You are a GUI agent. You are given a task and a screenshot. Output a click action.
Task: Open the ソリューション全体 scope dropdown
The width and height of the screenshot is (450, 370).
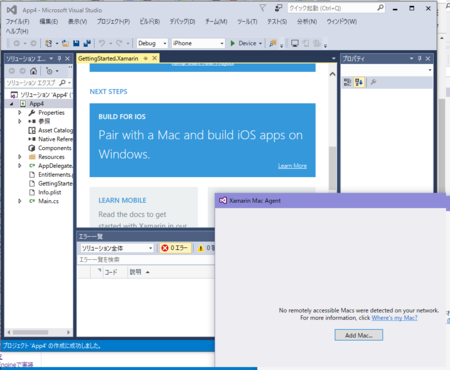tap(117, 248)
